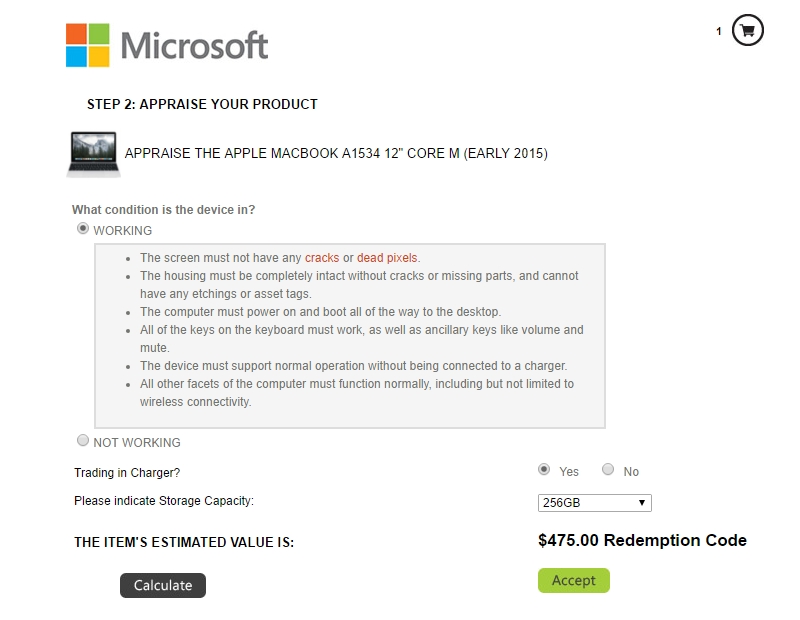Open the Storage Capacity dropdown
This screenshot has height=620, width=800.
(x=594, y=503)
